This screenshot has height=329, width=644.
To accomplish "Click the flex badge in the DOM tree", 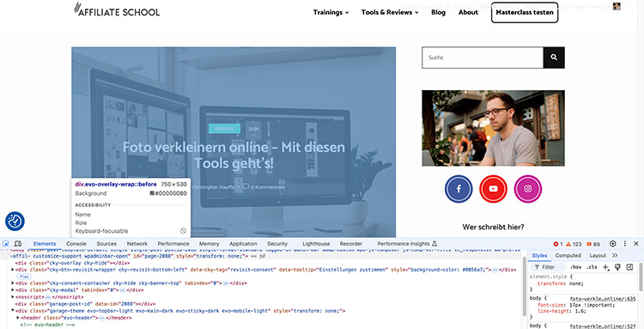I will 24,277.
